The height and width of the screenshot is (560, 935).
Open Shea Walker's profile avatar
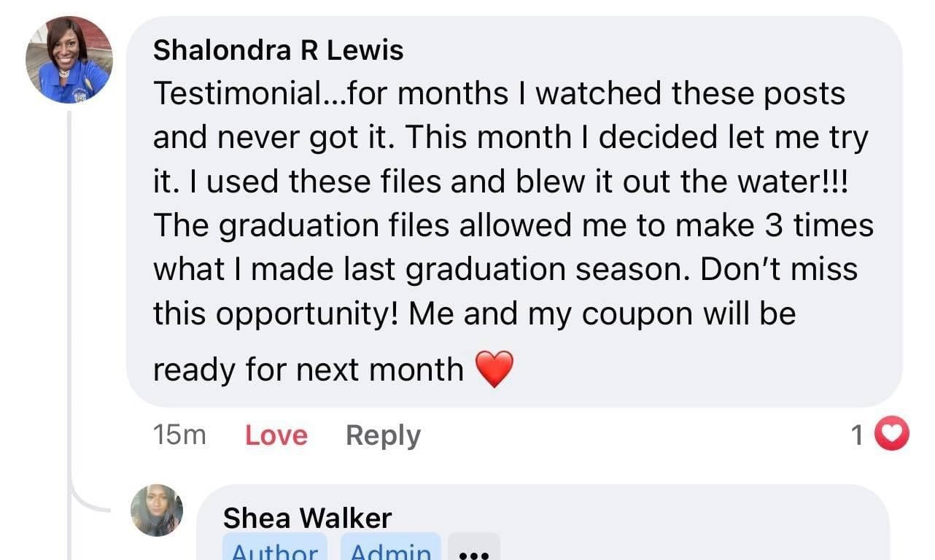(157, 510)
